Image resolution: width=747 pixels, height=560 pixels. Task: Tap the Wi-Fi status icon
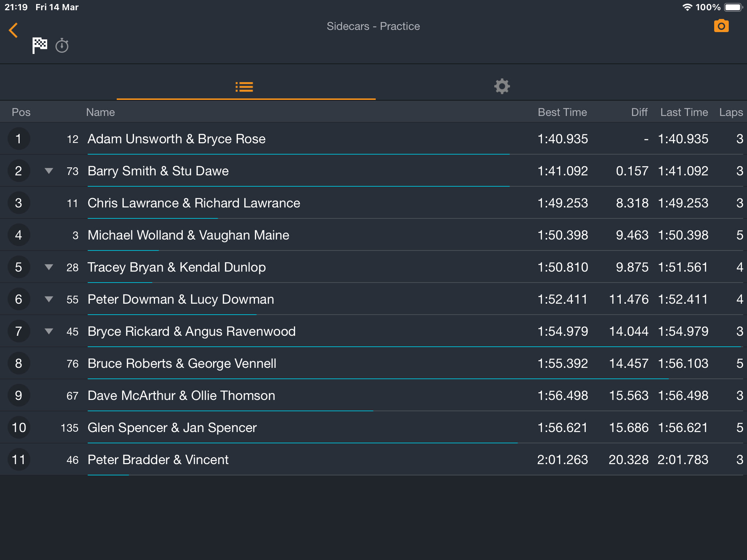click(687, 7)
